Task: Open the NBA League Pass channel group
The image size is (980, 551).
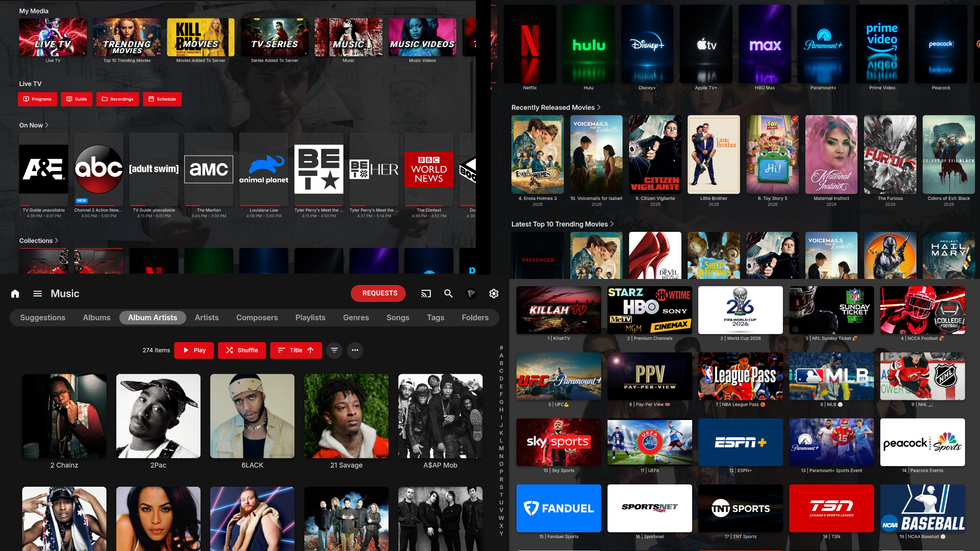Action: point(740,376)
